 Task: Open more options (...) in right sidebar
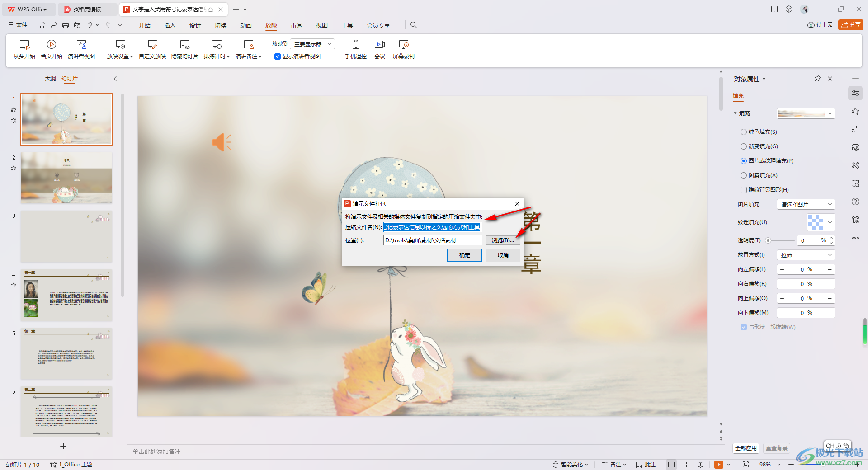tap(855, 238)
